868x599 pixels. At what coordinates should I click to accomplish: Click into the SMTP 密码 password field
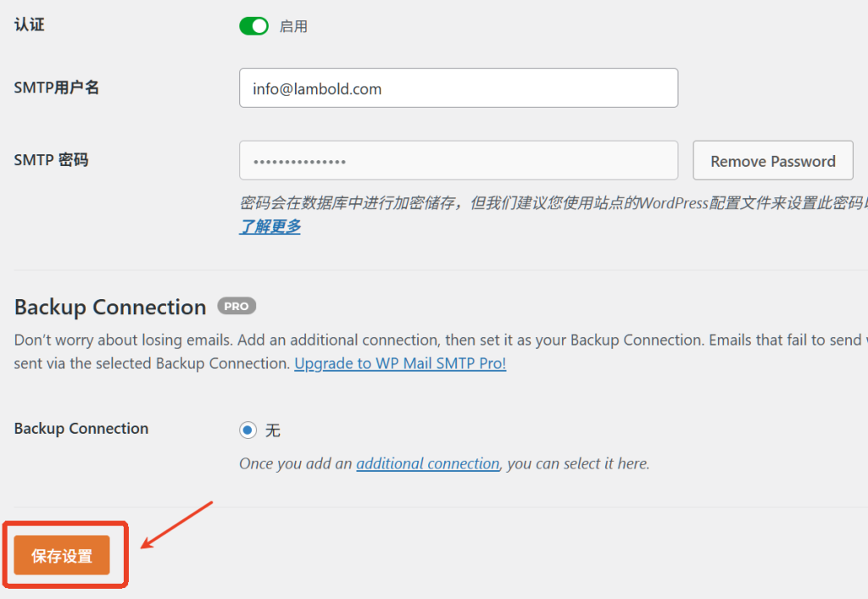coord(458,161)
